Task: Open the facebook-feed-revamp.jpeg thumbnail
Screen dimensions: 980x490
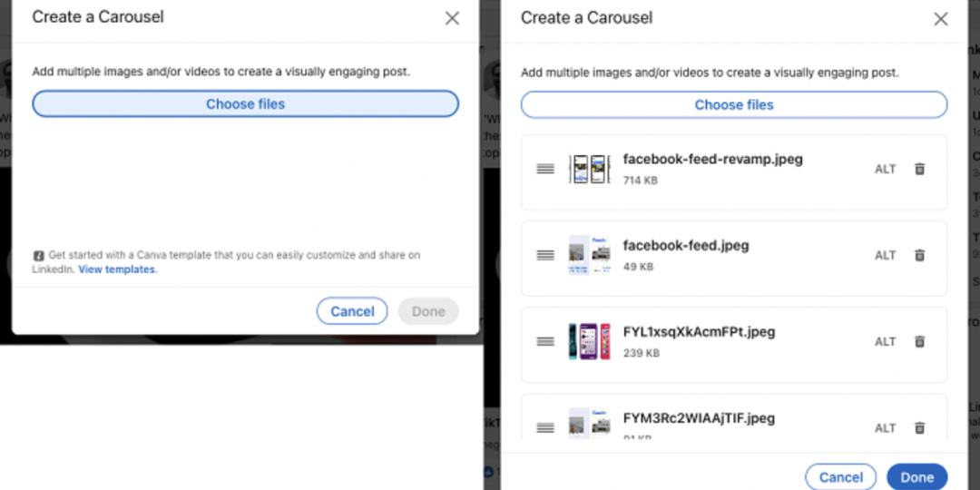Action: [589, 169]
